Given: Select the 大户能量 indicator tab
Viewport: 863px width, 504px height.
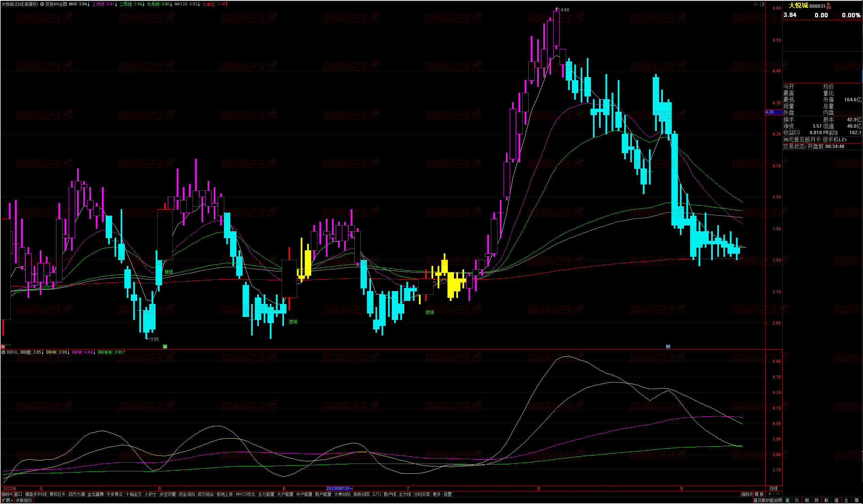Looking at the screenshot, I should [x=285, y=494].
